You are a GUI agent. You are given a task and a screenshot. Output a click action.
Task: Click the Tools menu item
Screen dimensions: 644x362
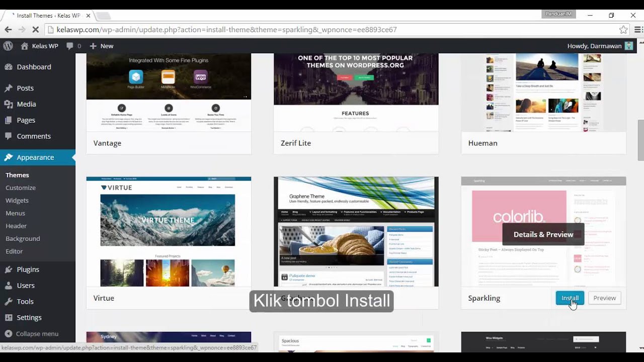(x=38, y=302)
